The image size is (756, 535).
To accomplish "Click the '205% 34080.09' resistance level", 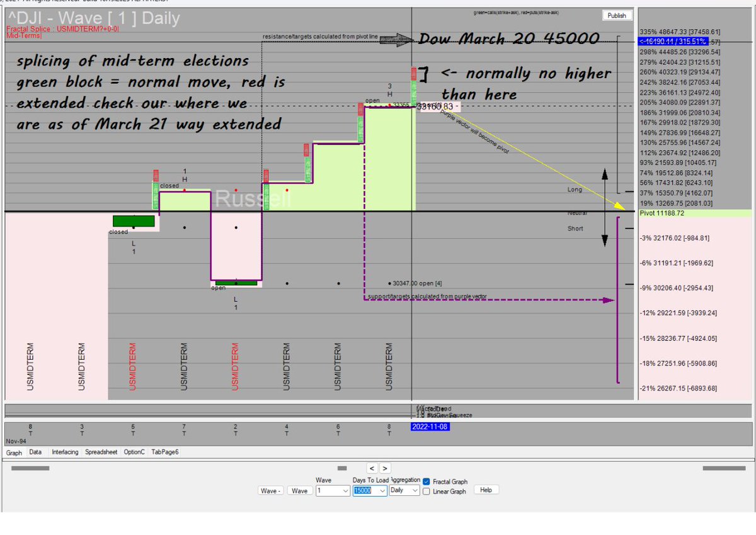I will (680, 102).
